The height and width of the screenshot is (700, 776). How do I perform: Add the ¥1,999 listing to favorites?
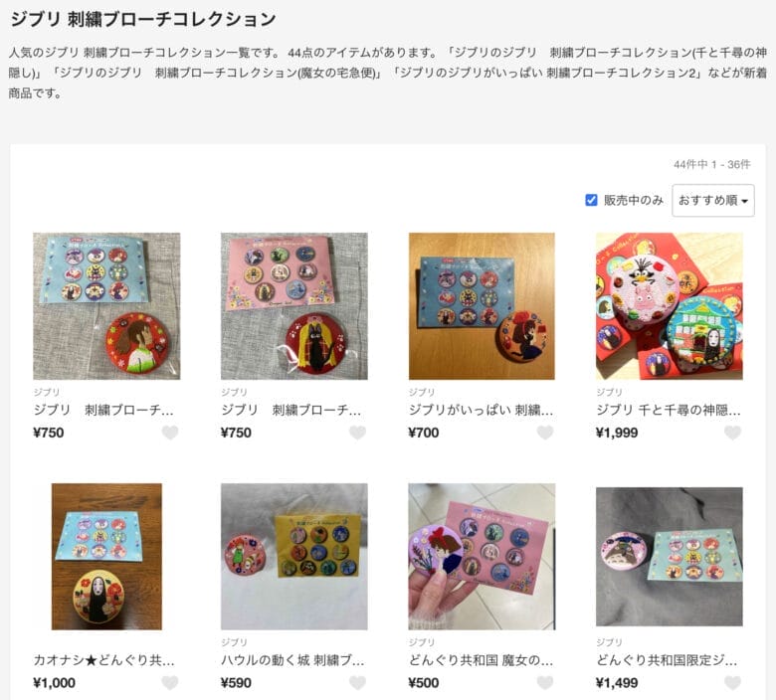pos(732,433)
